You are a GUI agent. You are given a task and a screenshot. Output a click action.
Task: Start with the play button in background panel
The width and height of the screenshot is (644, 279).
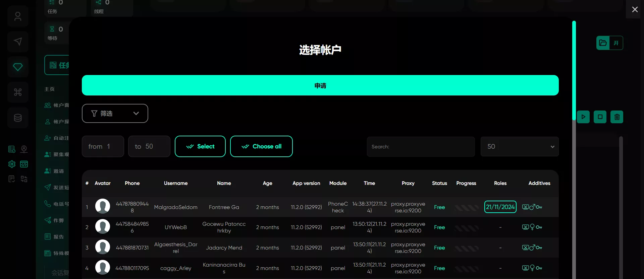point(583,117)
